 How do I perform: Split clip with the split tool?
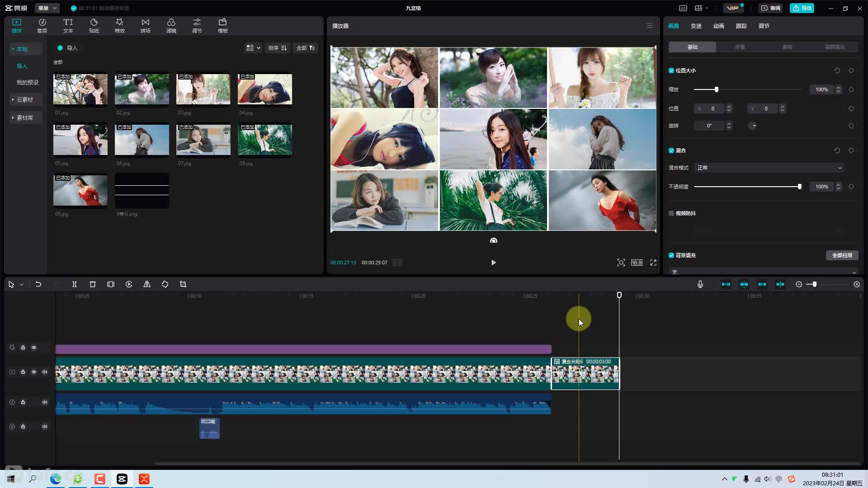(75, 284)
